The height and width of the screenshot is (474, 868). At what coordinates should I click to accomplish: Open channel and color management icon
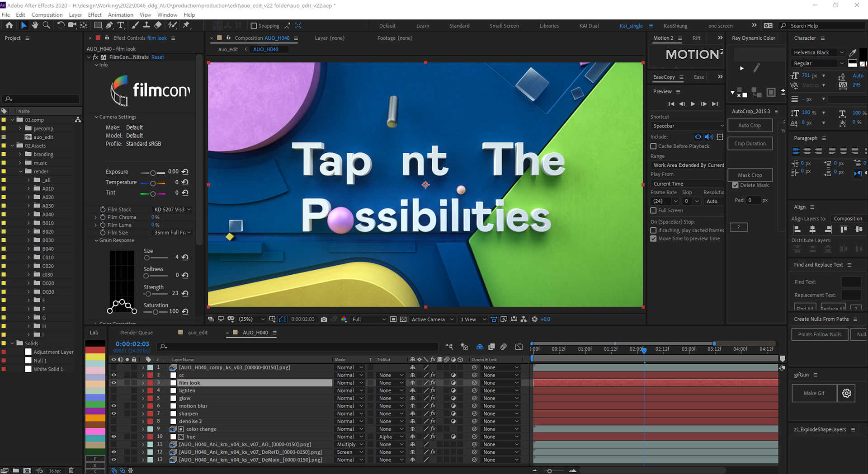[x=344, y=319]
